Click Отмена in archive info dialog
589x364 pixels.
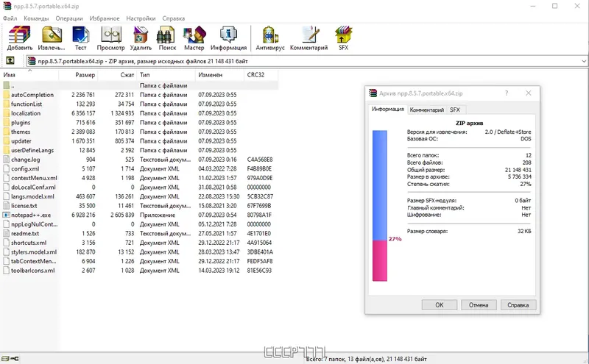[x=479, y=305]
